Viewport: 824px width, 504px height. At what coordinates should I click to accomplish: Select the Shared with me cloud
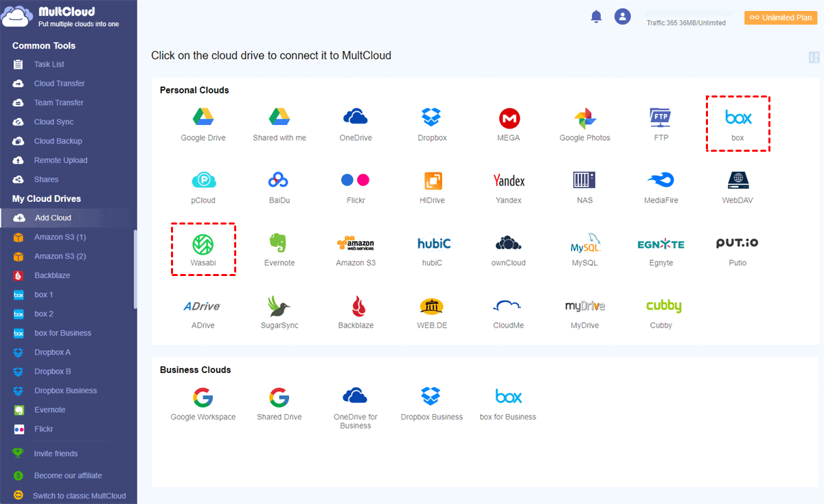(279, 125)
